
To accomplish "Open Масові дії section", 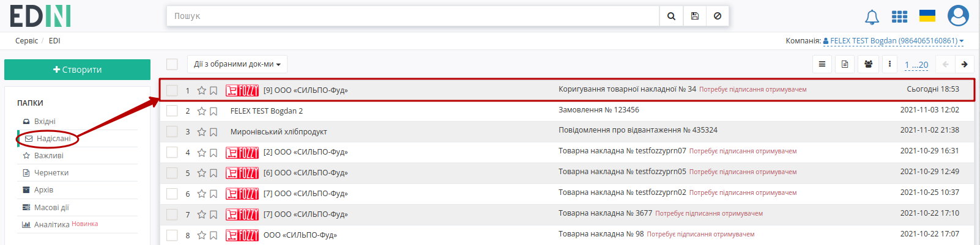I will (51, 208).
